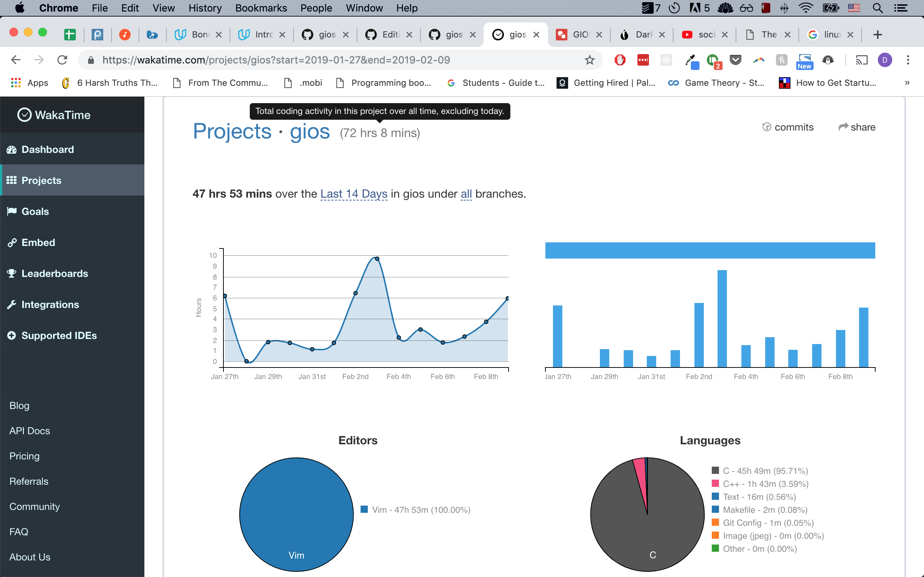Click the WakaTime logo icon
924x577 pixels.
pyautogui.click(x=25, y=115)
